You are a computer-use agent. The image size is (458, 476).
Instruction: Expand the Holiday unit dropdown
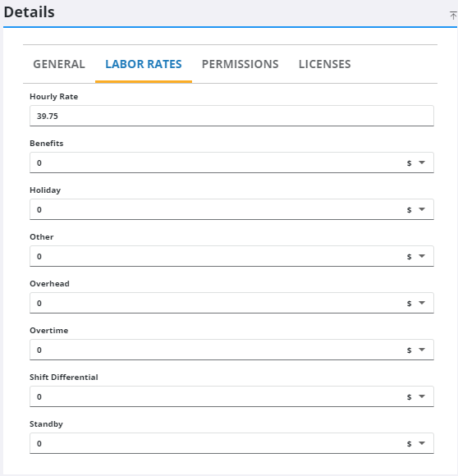pos(422,209)
